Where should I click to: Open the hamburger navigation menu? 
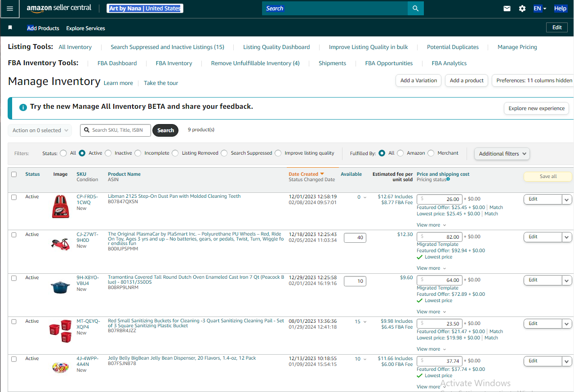tap(10, 9)
